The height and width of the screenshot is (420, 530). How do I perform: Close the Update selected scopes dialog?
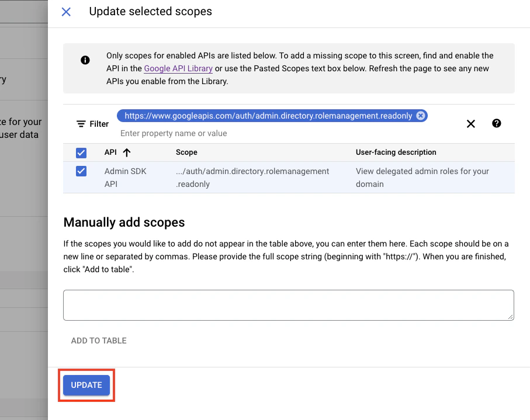[x=66, y=12]
